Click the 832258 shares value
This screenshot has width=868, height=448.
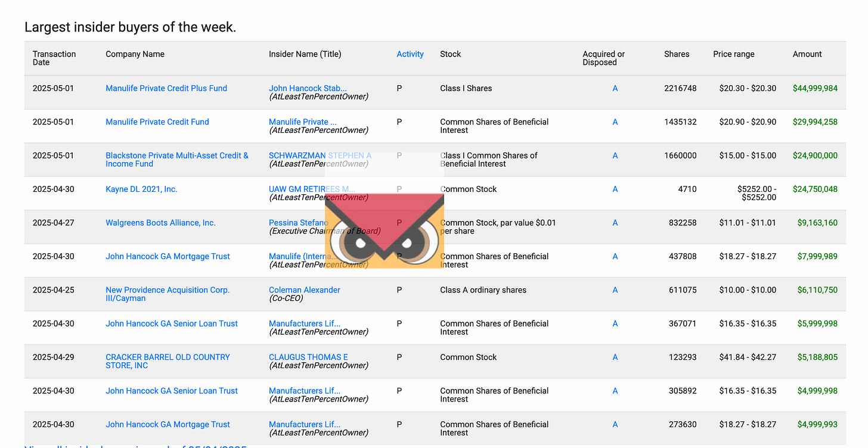click(x=683, y=223)
